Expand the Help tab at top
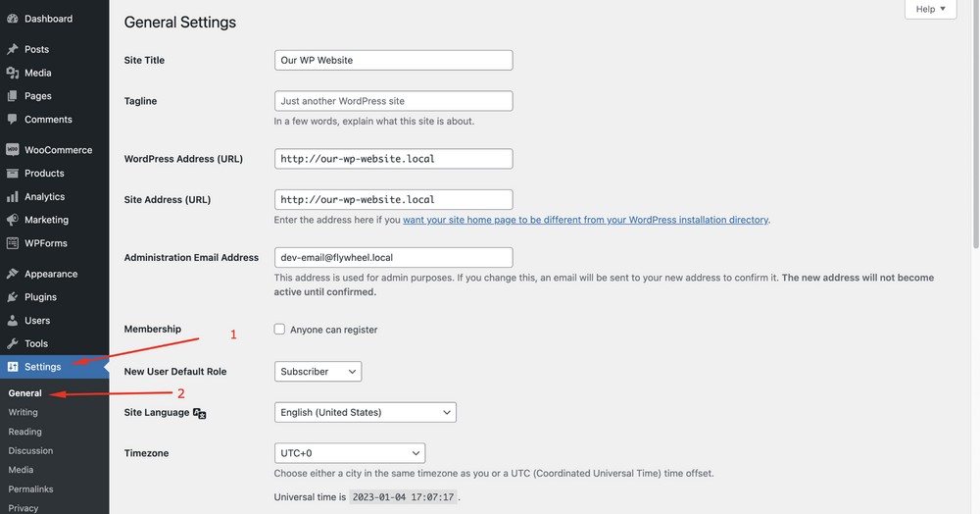This screenshot has width=980, height=514. coord(930,9)
